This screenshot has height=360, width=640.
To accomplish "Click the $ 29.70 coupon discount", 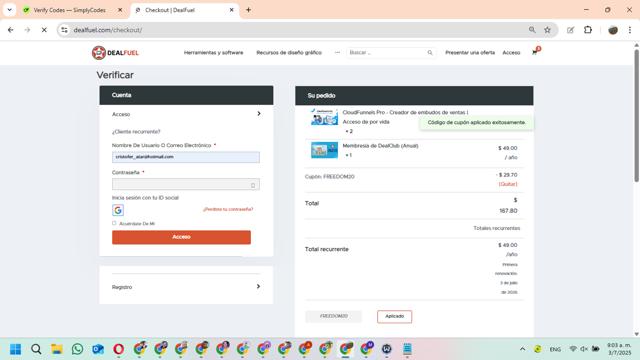I will [x=507, y=175].
